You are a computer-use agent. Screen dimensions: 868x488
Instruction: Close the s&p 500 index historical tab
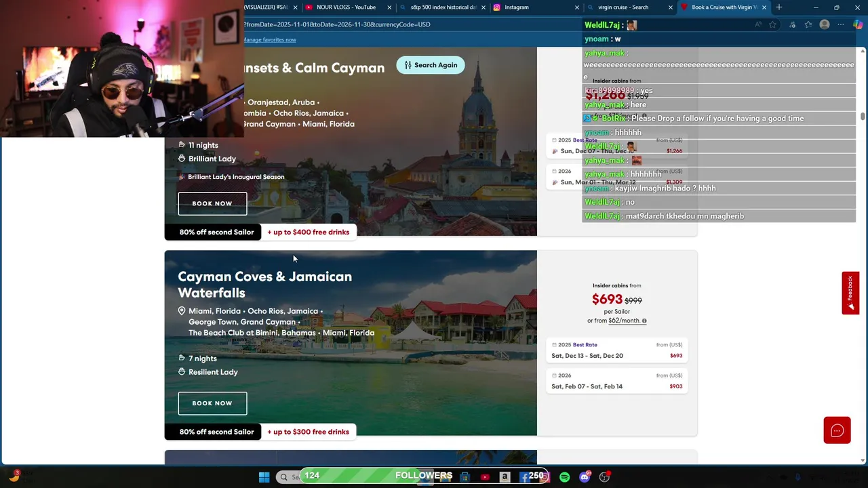pos(483,7)
